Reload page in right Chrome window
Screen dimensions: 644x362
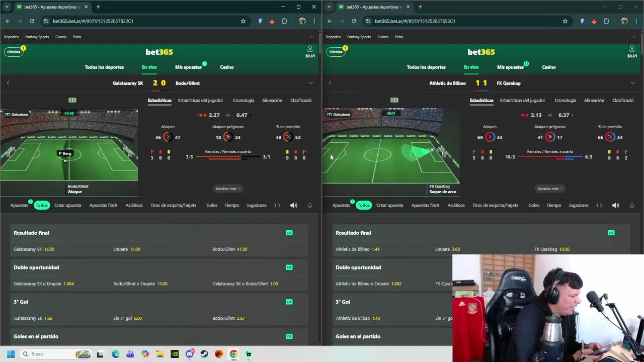(x=354, y=21)
